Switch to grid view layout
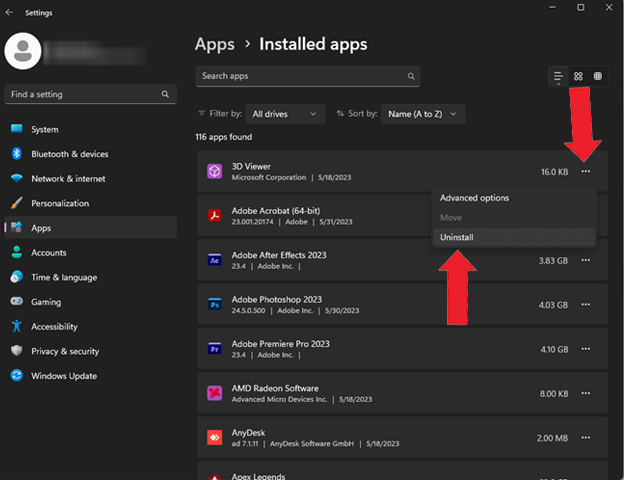624x480 pixels. click(578, 76)
